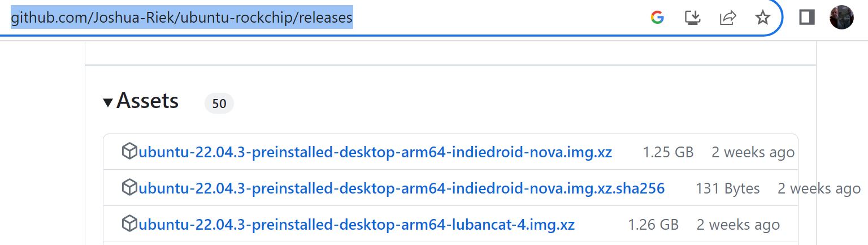The height and width of the screenshot is (245, 868).
Task: Click package icon beside the .sha256 asset
Action: tap(129, 187)
